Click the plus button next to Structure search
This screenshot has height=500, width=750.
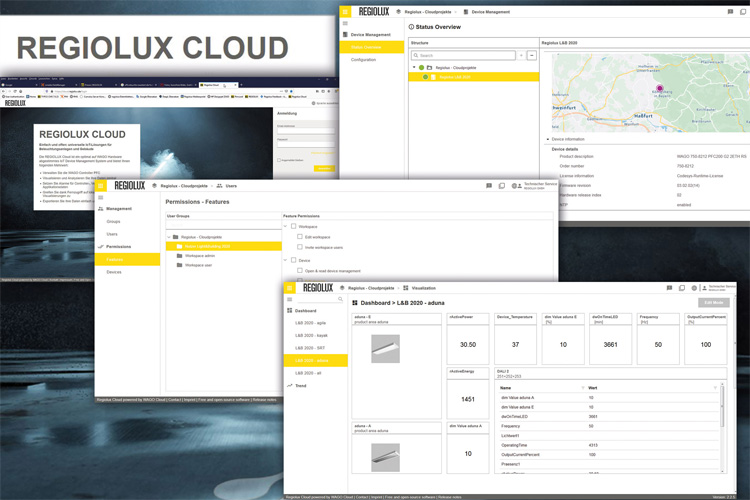[x=521, y=56]
